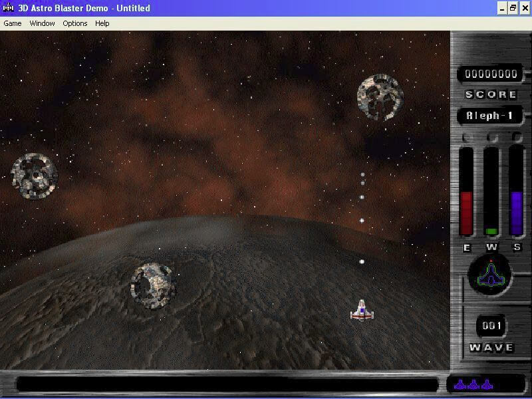The image size is (532, 399).
Task: Click the asteroid below the score display
Action: (x=380, y=97)
